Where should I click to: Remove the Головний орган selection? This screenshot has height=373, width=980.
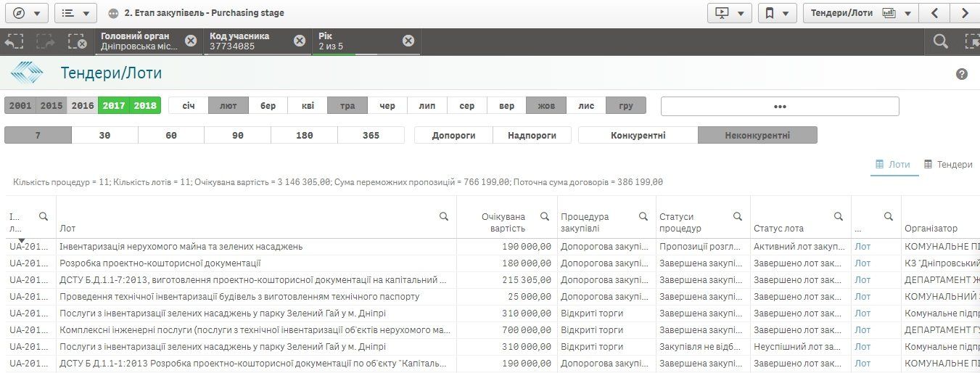(x=190, y=41)
